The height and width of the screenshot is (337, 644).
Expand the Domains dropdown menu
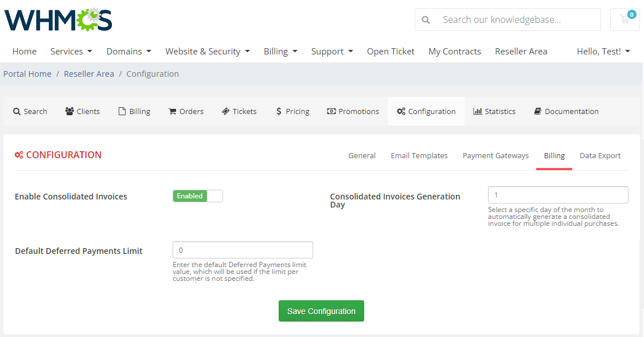coord(128,52)
